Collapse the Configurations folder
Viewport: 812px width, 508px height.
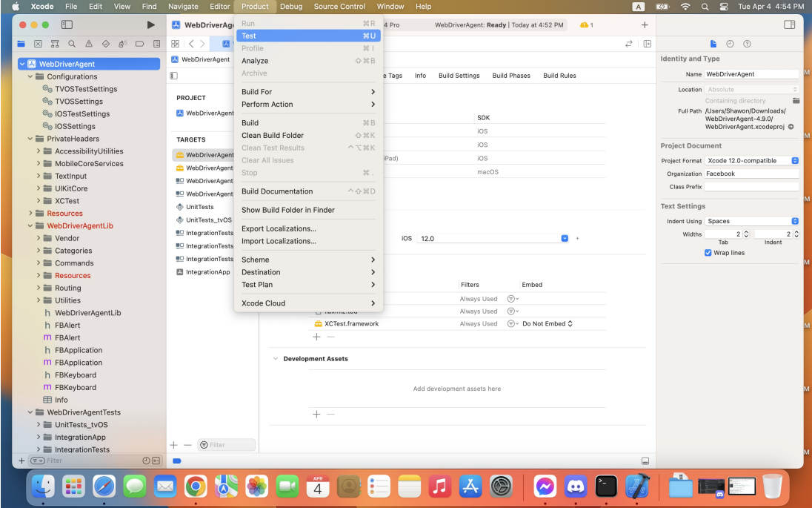pos(30,76)
